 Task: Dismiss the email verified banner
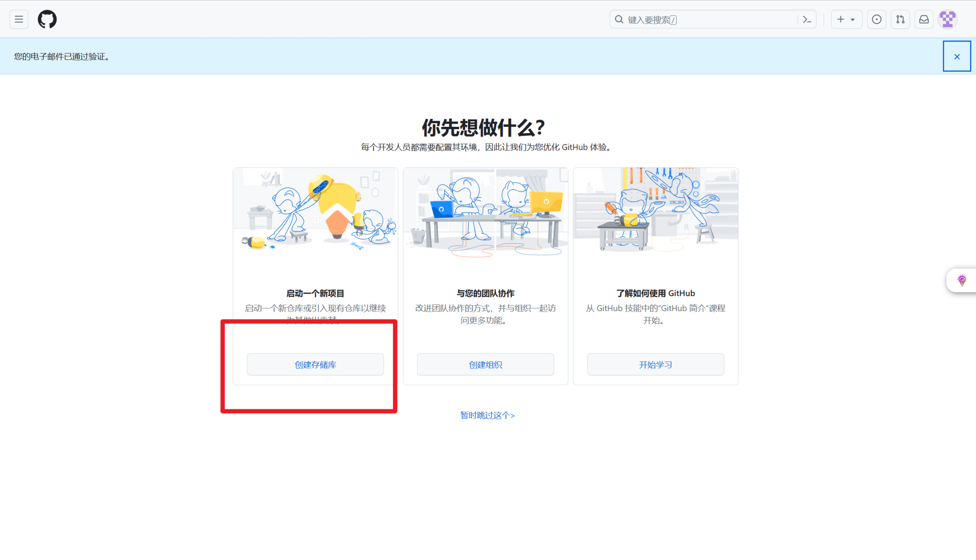point(957,56)
